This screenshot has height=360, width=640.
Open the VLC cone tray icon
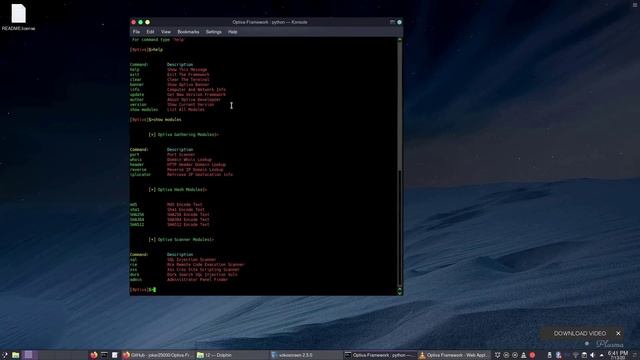tap(524, 355)
